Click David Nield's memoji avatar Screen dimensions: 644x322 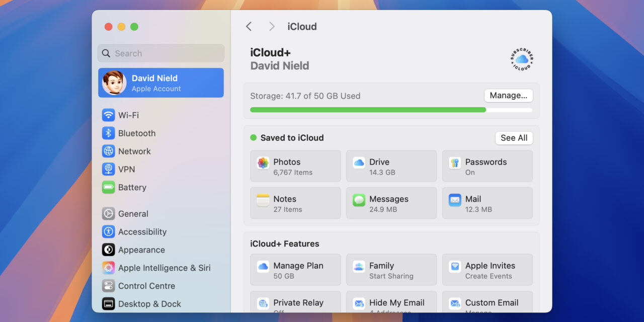[x=114, y=83]
